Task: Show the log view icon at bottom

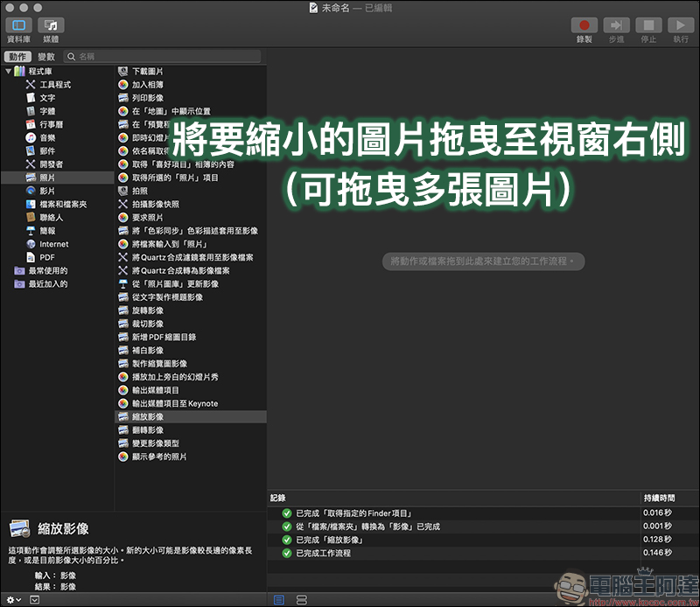Action: [279, 600]
